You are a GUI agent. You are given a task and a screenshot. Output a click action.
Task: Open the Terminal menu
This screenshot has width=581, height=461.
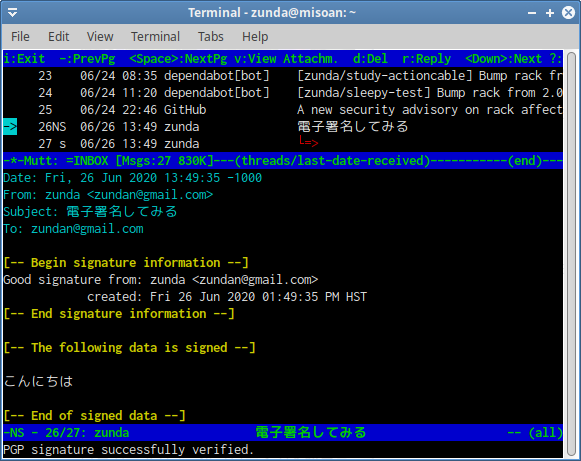155,37
